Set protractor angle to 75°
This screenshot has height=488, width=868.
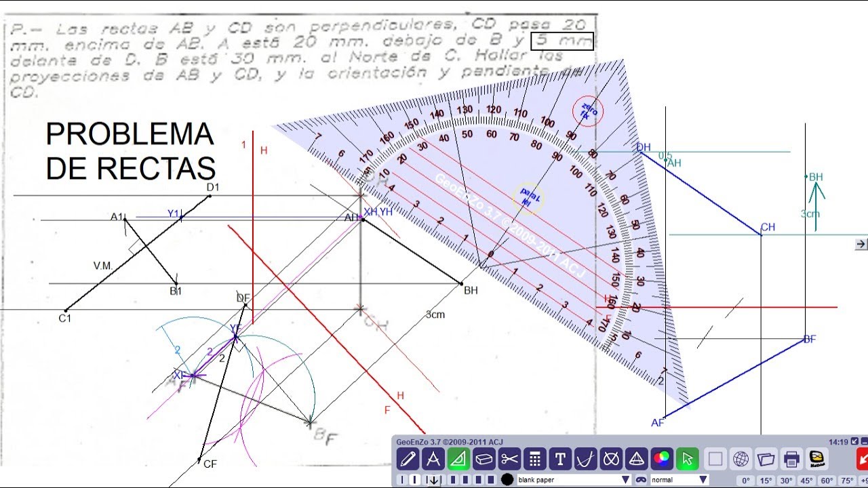pos(848,481)
